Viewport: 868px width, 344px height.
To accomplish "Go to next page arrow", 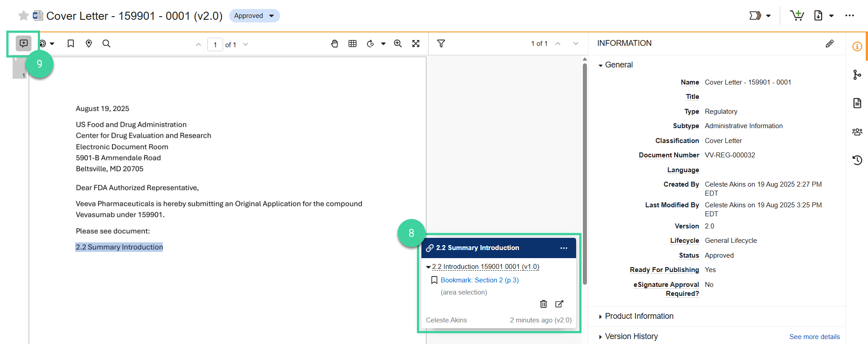I will pyautogui.click(x=246, y=45).
